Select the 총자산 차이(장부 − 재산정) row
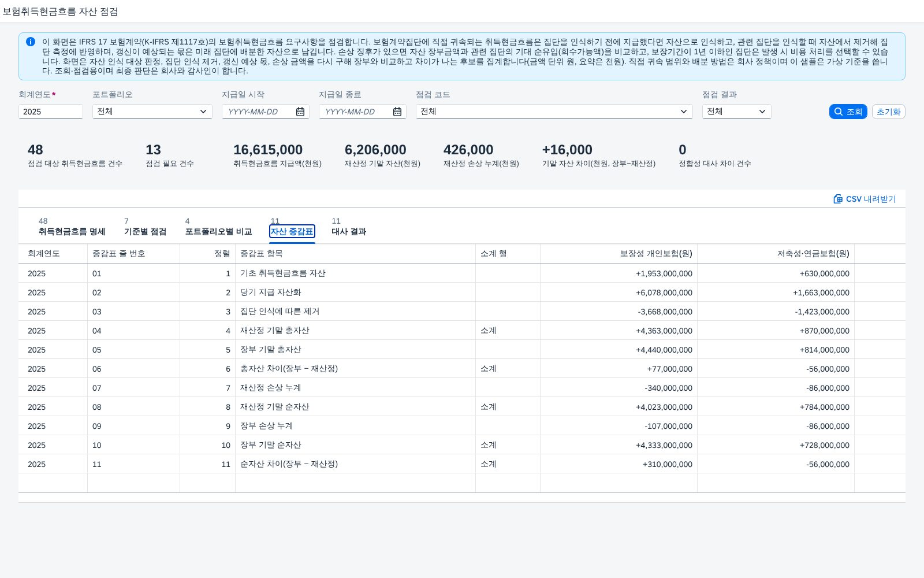The width and height of the screenshot is (924, 578). coord(462,369)
